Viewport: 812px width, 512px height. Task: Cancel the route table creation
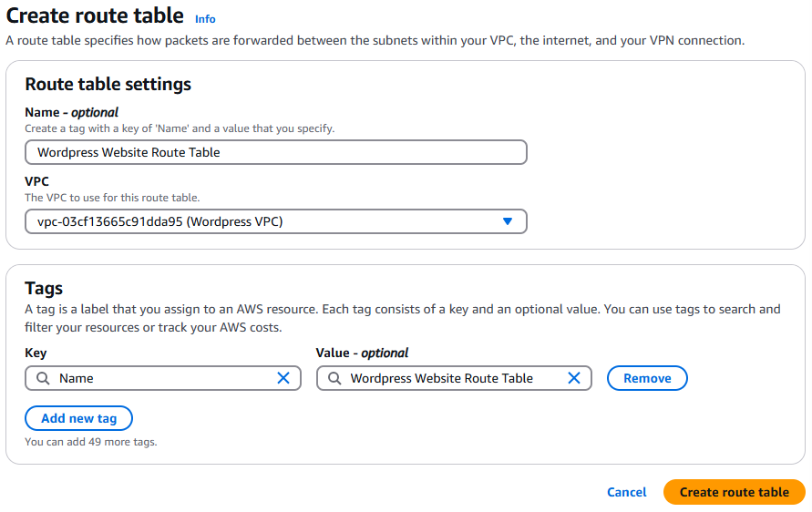pos(627,492)
